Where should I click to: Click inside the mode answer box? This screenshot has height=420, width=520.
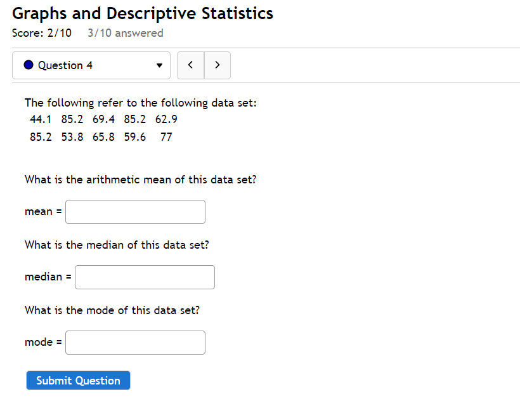135,342
